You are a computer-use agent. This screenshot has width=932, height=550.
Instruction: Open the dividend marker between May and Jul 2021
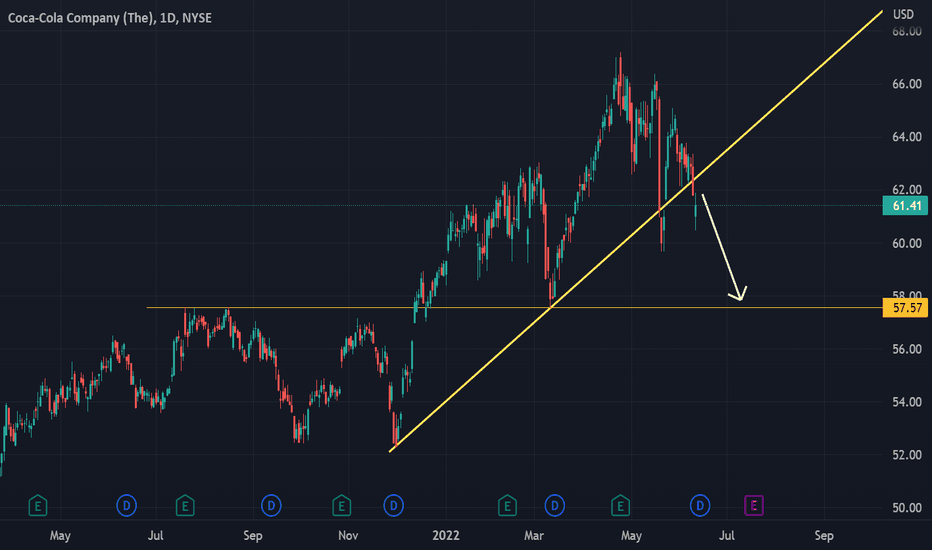coord(126,506)
